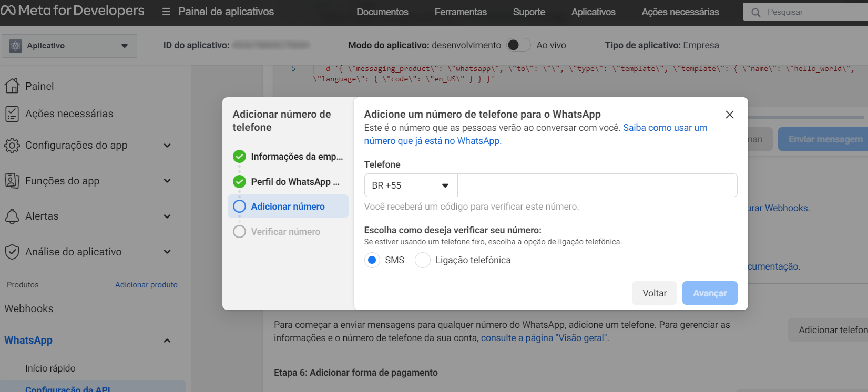
Task: Click the search magnifier icon
Action: 755,12
